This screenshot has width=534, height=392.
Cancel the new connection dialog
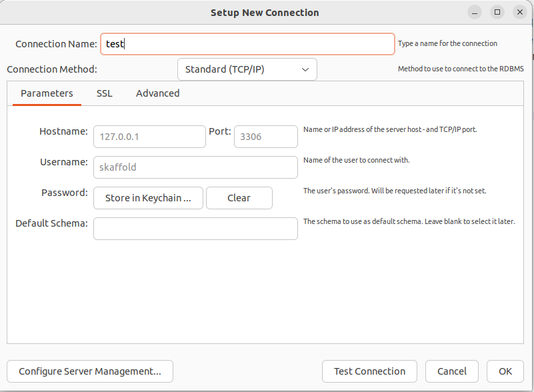pos(452,371)
